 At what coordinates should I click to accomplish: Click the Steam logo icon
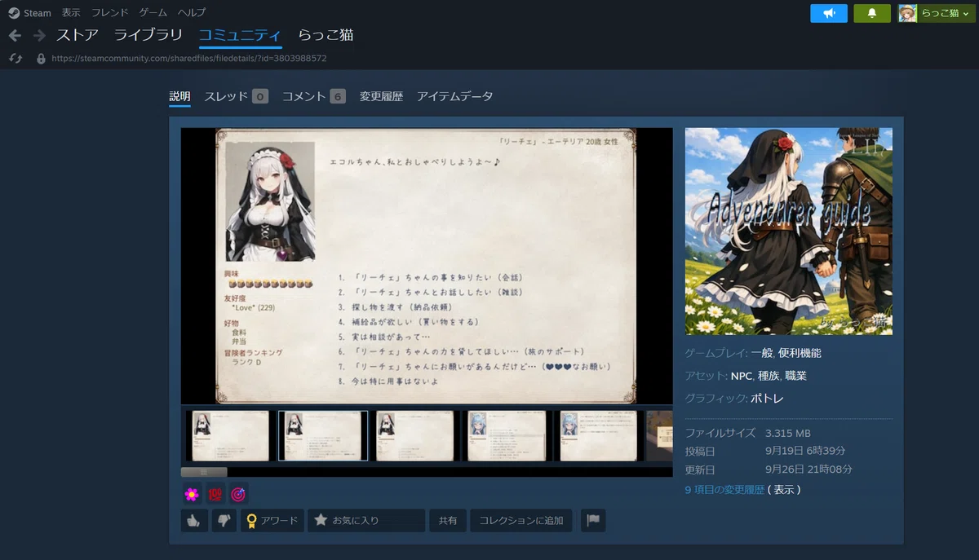click(14, 13)
